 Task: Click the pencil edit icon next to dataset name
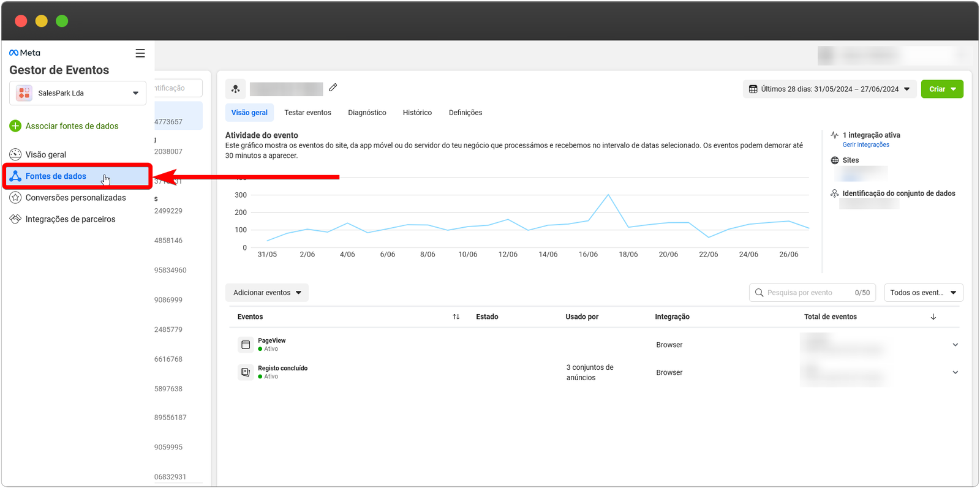[333, 88]
